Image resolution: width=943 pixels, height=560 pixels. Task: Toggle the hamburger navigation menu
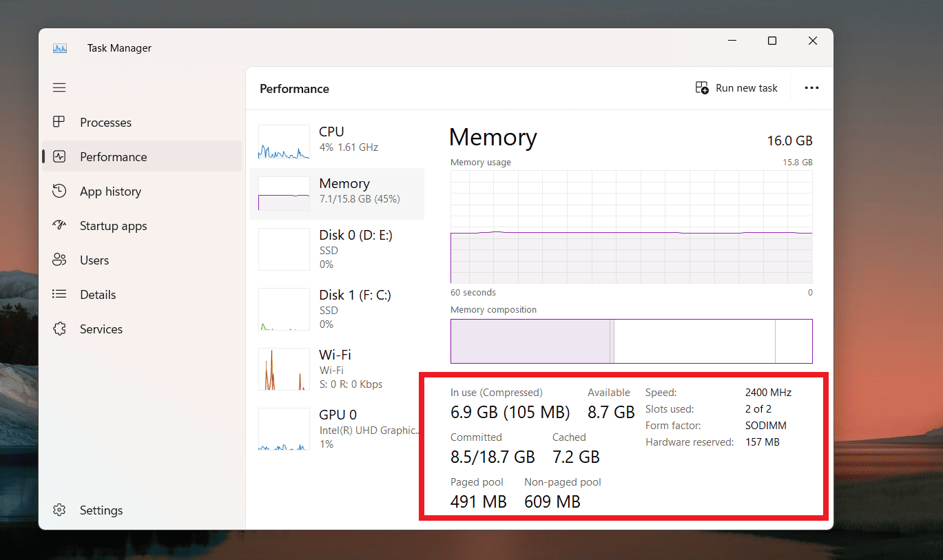pos(59,87)
